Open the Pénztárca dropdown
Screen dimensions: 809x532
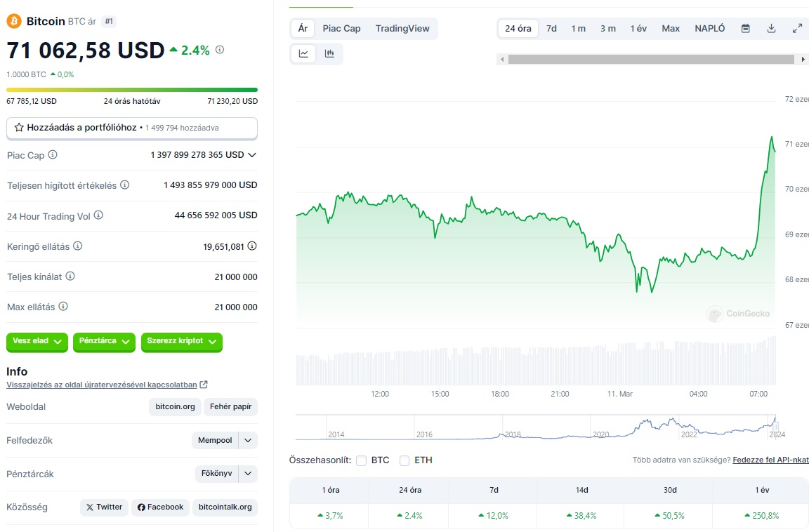104,341
